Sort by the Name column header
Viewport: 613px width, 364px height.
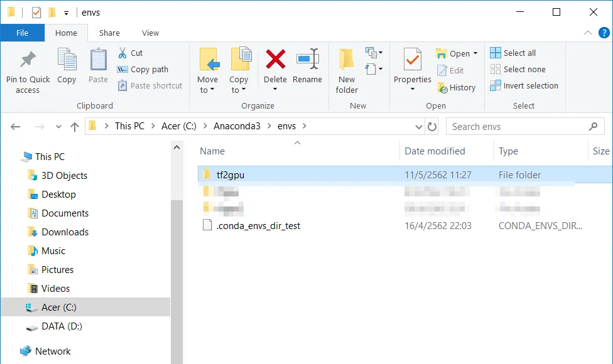tap(212, 151)
